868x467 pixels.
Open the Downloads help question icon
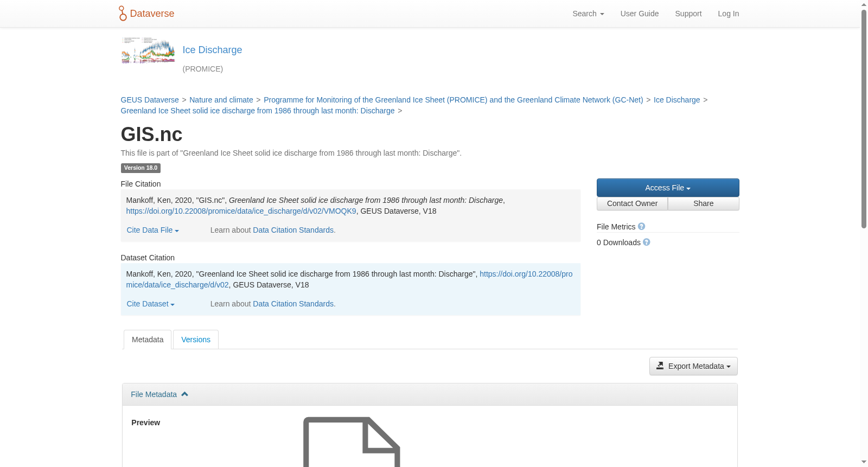pos(647,242)
